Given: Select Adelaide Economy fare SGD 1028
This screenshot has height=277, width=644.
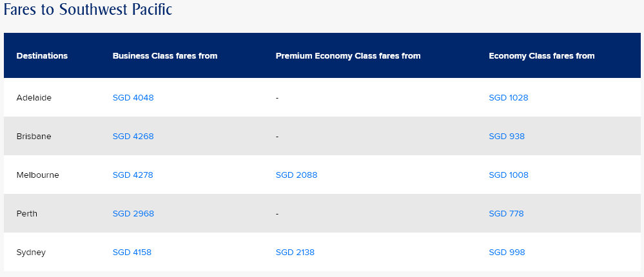Looking at the screenshot, I should (508, 98).
